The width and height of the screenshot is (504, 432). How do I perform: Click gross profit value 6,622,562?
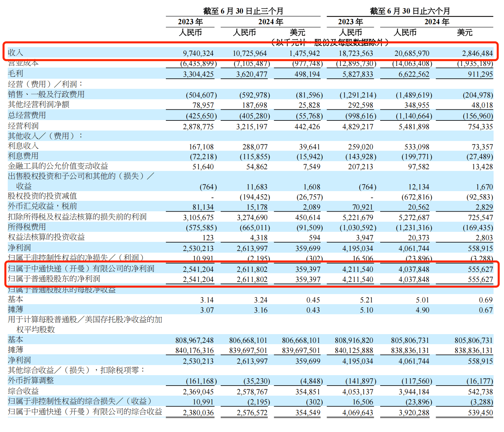point(414,74)
